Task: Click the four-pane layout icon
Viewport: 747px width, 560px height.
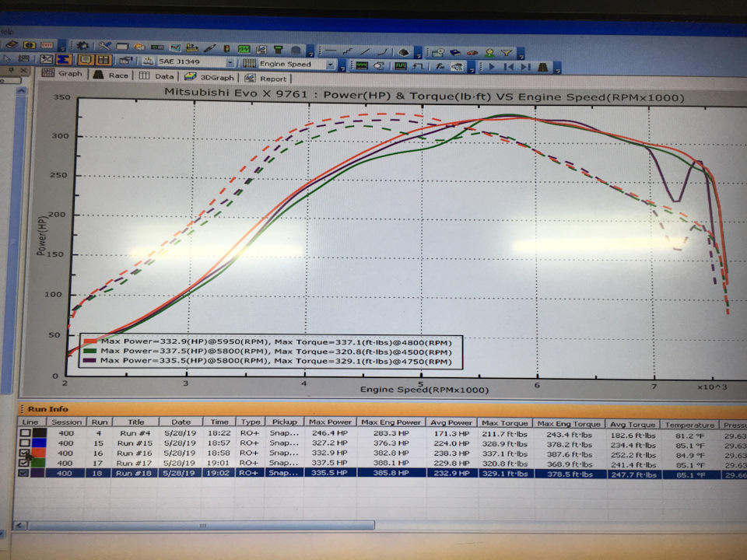Action: pos(103,60)
